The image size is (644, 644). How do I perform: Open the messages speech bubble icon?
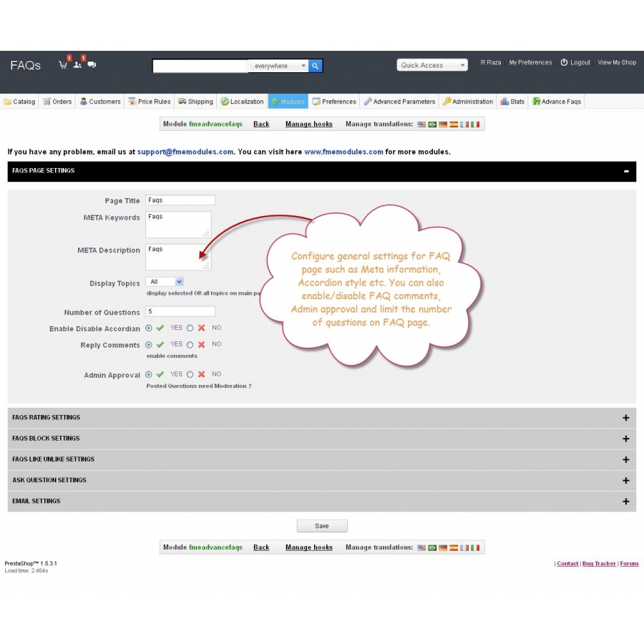[x=92, y=64]
